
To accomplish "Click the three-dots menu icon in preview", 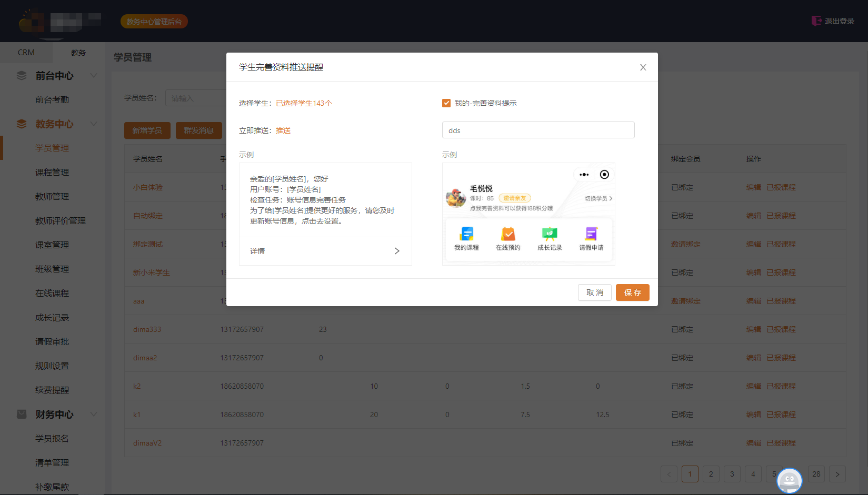I will (584, 175).
